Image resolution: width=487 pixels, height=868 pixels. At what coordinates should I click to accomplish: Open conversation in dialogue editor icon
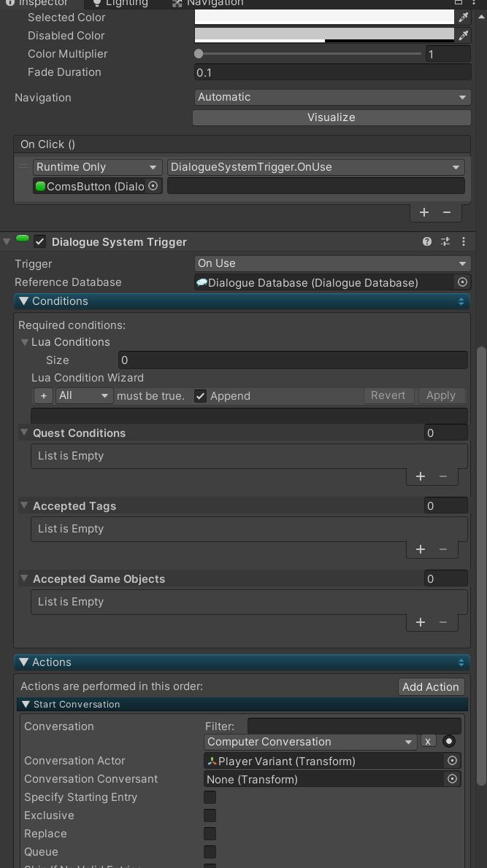pos(449,741)
